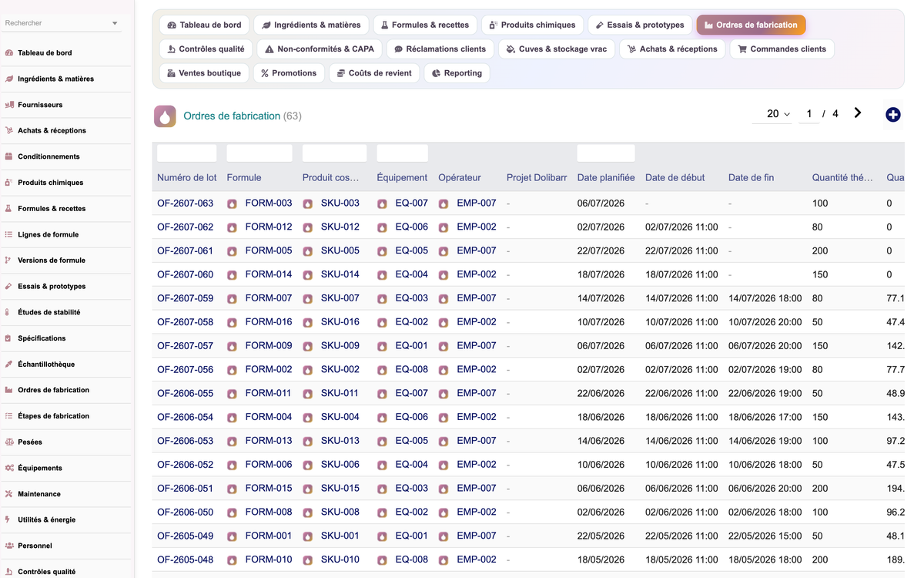The image size is (924, 578).
Task: Click the Échantillothèque sidebar icon
Action: pos(9,364)
